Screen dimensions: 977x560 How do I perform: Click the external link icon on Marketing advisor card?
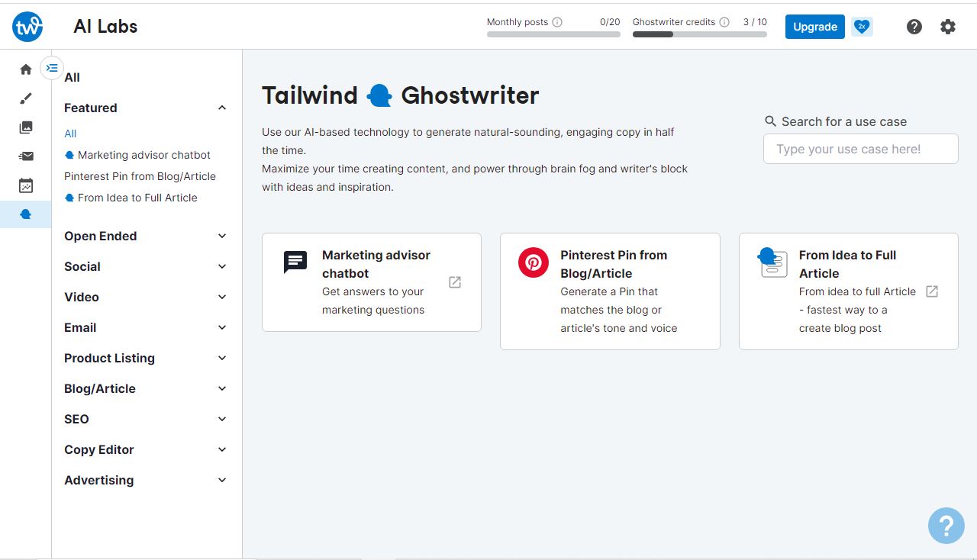[x=455, y=282]
